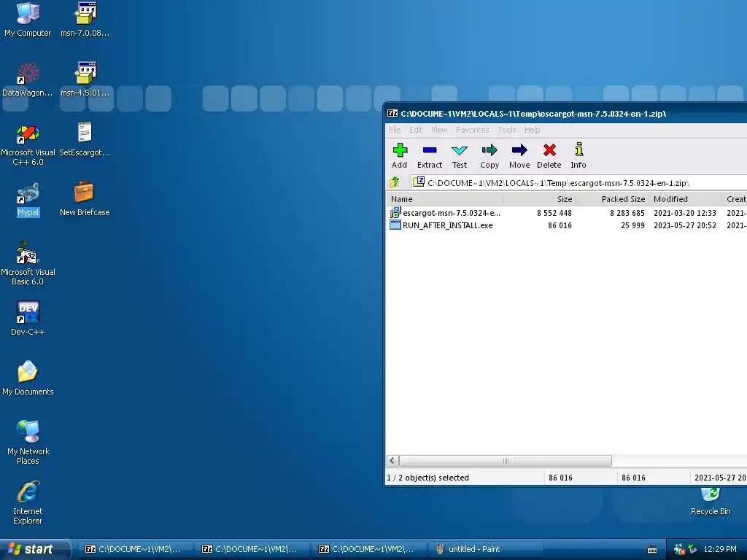Image resolution: width=747 pixels, height=560 pixels.
Task: Click the Copy toolbar icon
Action: point(489,156)
